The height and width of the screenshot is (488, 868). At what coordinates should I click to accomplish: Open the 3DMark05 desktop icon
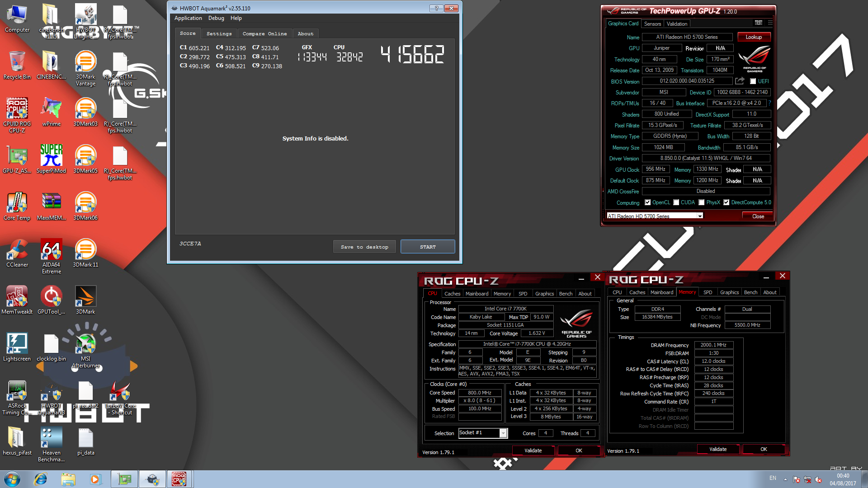pos(85,159)
